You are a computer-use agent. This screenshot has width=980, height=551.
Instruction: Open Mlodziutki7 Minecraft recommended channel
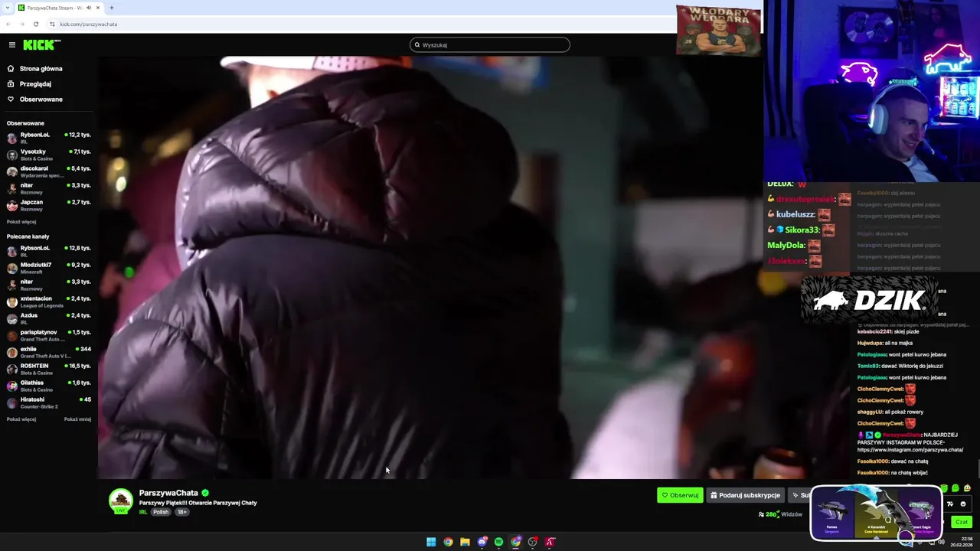[49, 268]
